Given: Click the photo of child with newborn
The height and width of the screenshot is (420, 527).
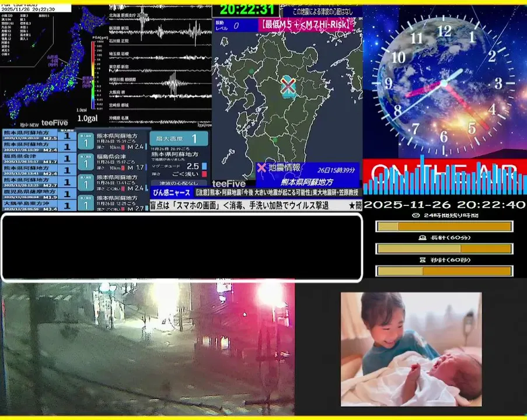Looking at the screenshot, I should 411,349.
